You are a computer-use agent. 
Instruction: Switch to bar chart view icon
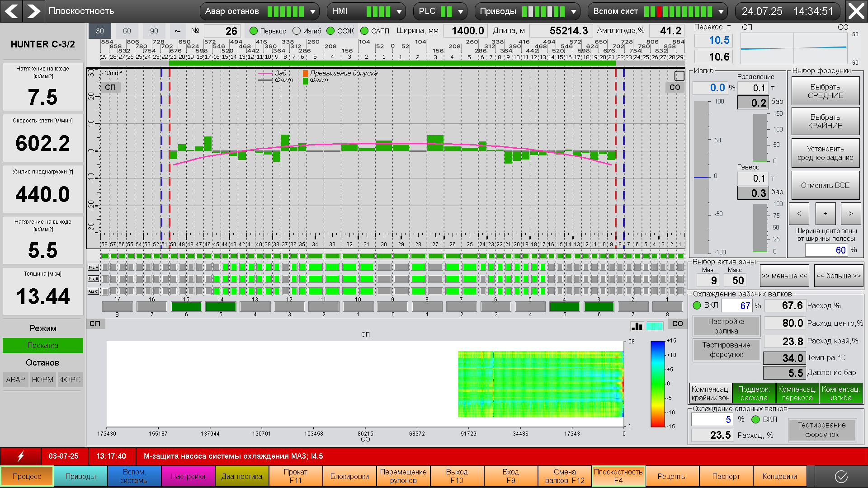[x=637, y=326]
